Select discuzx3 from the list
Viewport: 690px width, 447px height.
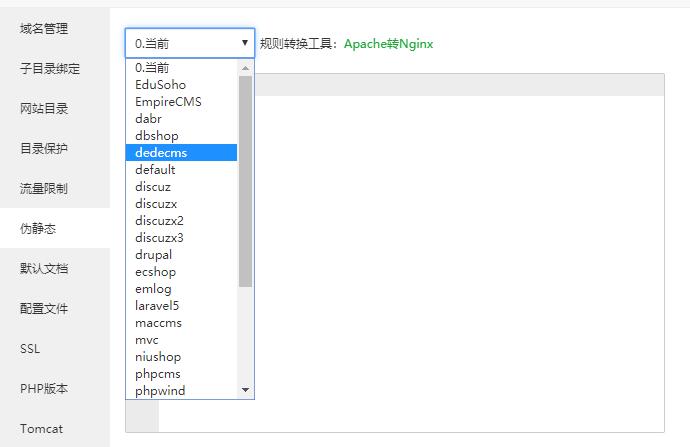[181, 238]
